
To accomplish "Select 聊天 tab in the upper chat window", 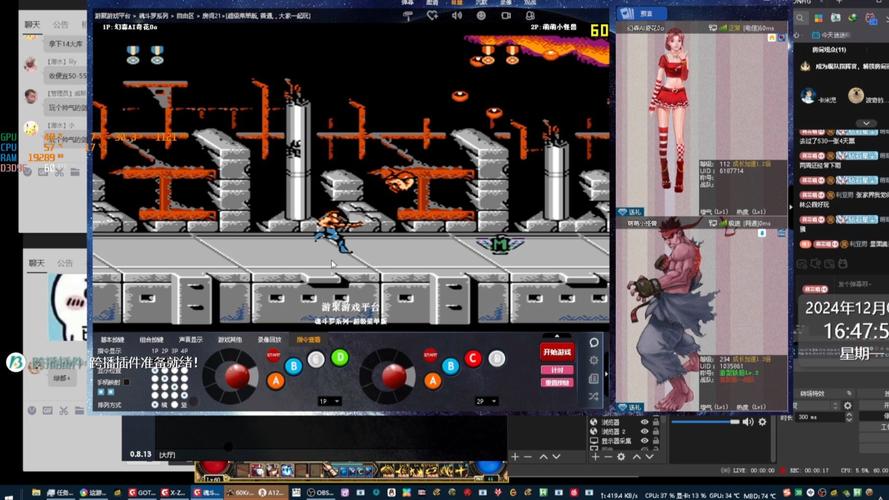I will 32,25.
